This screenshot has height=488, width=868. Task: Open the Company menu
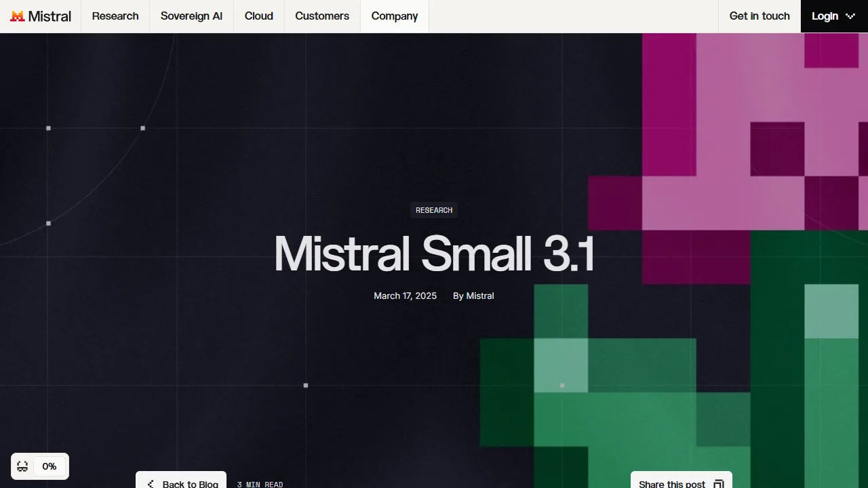pyautogui.click(x=395, y=16)
